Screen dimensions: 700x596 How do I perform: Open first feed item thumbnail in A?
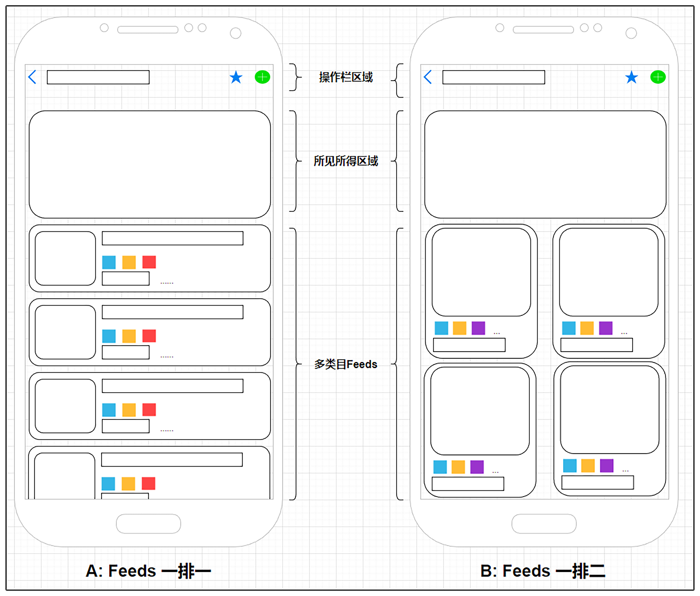click(x=65, y=258)
